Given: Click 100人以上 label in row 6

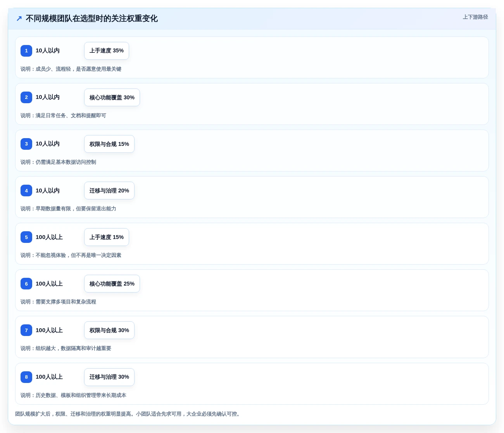Looking at the screenshot, I should [49, 284].
